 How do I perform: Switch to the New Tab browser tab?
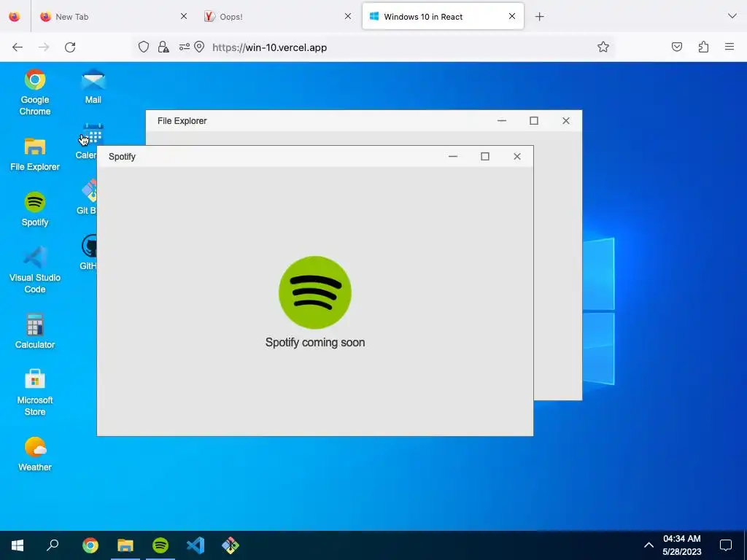pos(114,17)
